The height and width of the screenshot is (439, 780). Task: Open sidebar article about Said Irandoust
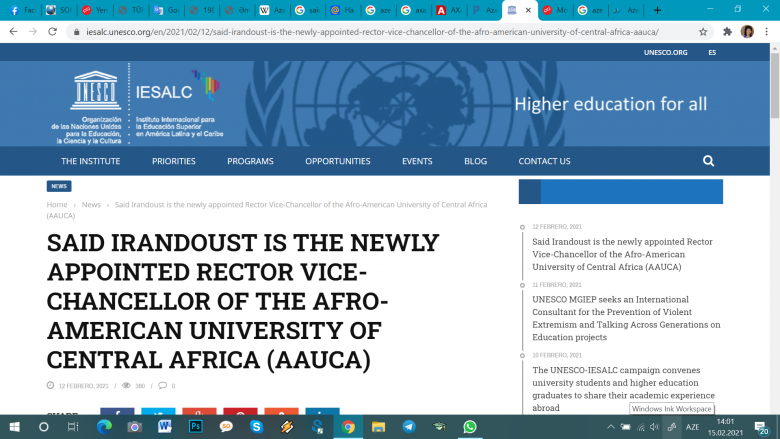point(622,254)
